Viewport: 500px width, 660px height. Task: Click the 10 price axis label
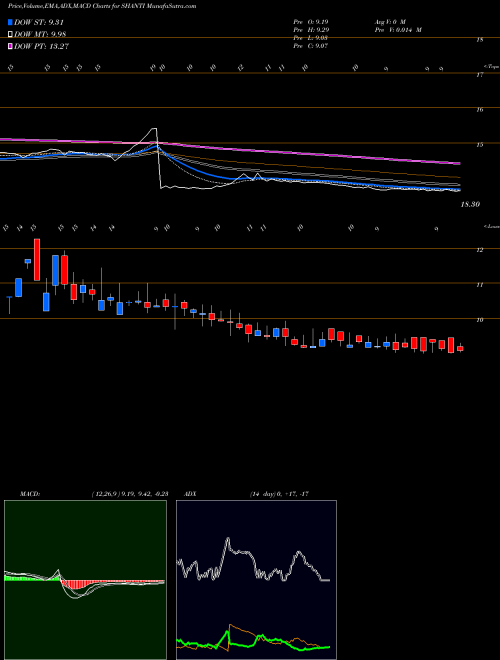[479, 320]
